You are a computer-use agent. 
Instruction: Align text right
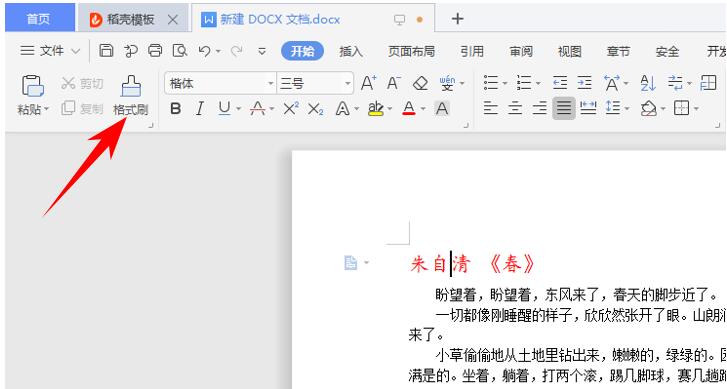pos(540,108)
